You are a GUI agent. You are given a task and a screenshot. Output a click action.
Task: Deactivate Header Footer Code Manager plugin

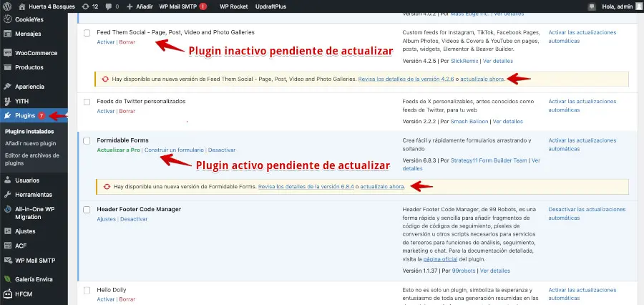[x=134, y=219]
